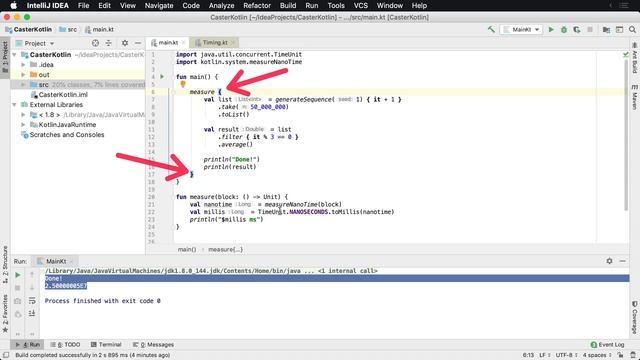Open the Refactor menu
Viewport: 640px width, 360px height.
tap(257, 5)
